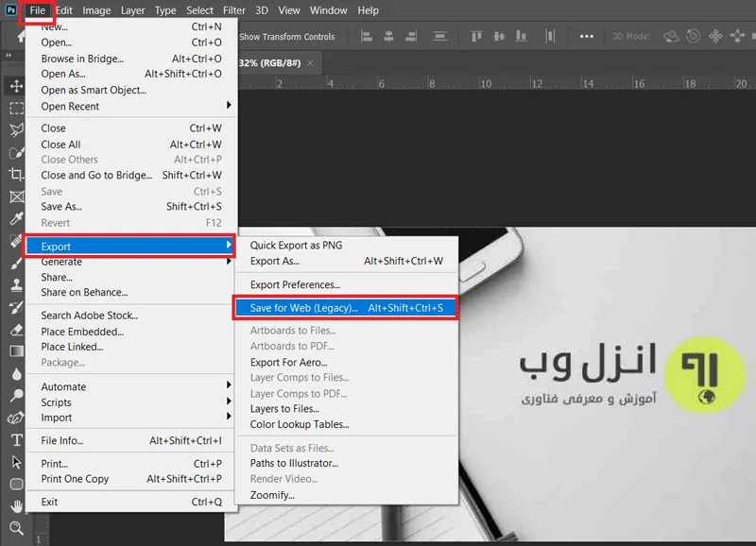This screenshot has height=546, width=756.
Task: Open the Layer menu
Action: (132, 10)
